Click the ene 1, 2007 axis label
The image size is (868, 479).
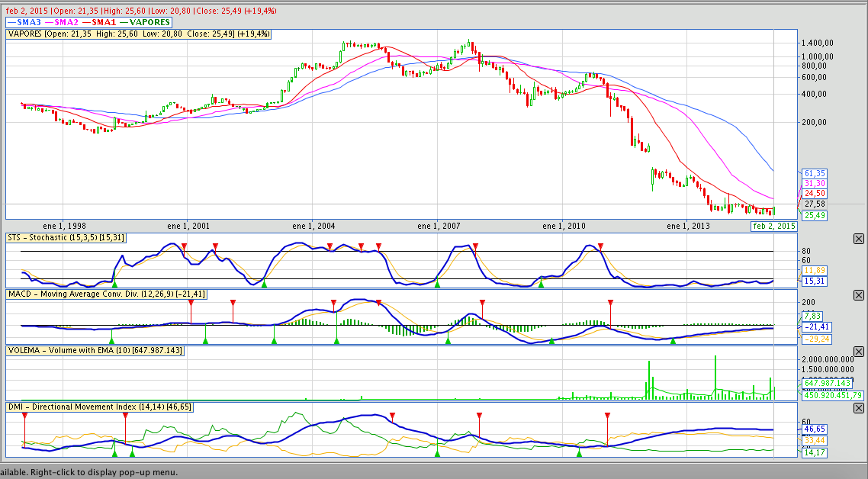pyautogui.click(x=438, y=227)
